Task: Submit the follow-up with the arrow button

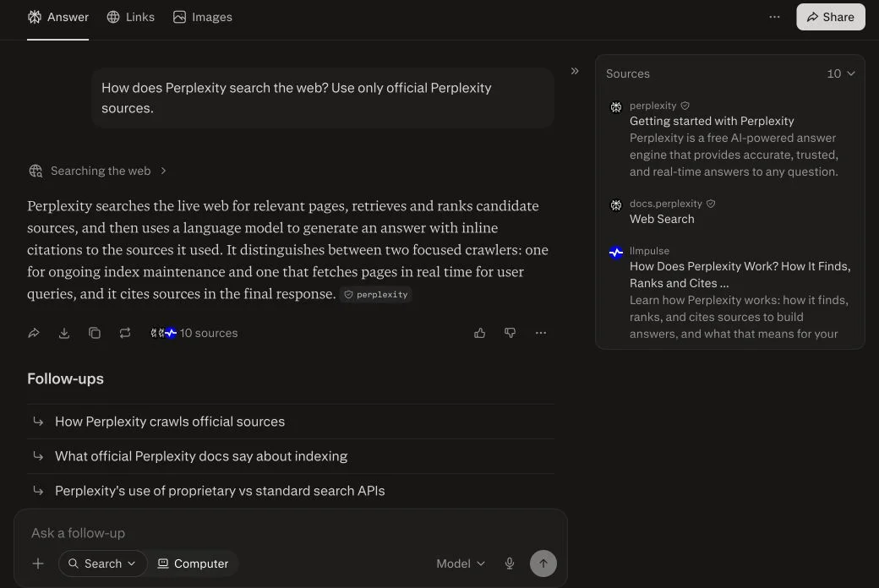Action: pos(543,563)
